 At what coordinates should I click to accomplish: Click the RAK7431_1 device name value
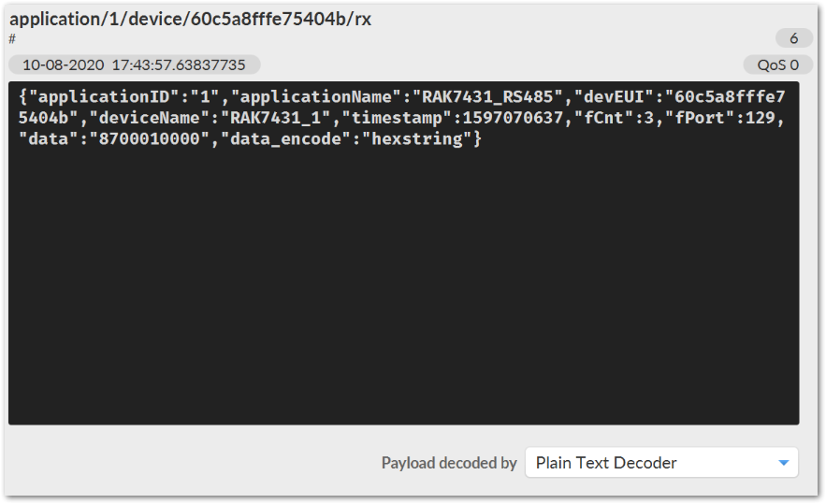(276, 118)
